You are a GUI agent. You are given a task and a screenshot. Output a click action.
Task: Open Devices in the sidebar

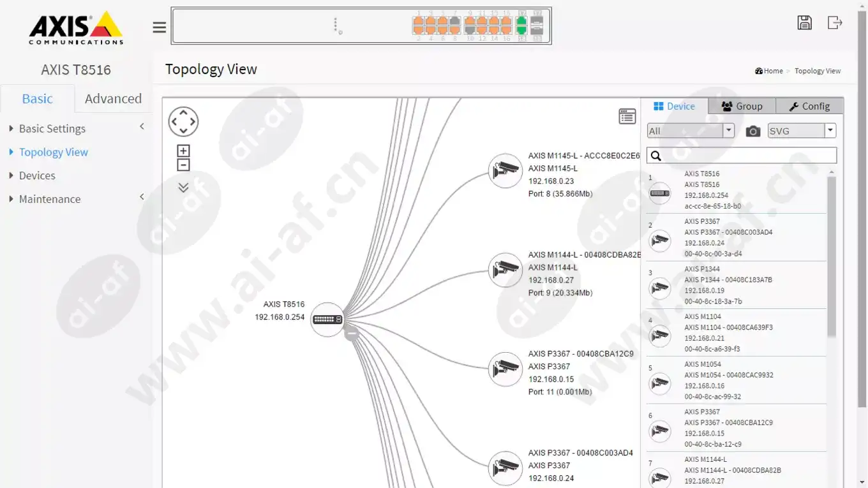(37, 175)
